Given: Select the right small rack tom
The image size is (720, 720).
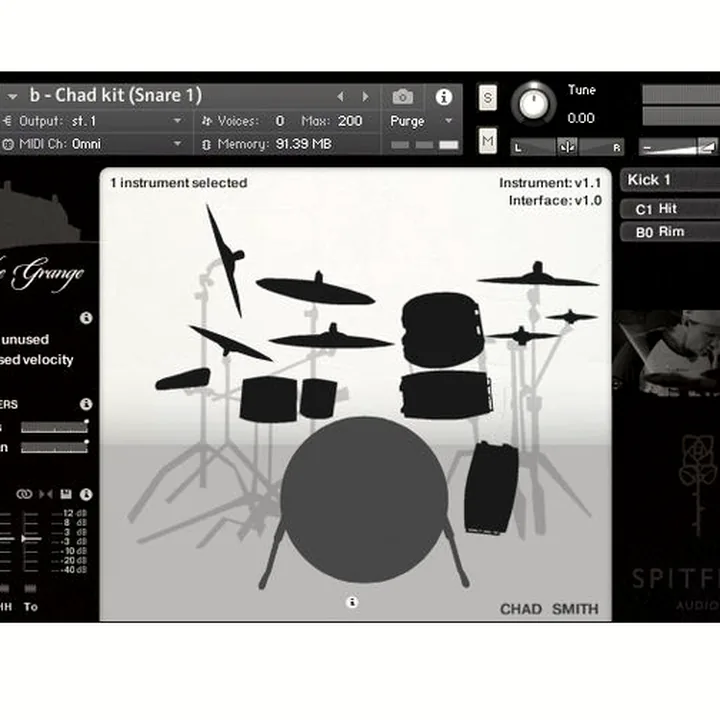Looking at the screenshot, I should 318,398.
